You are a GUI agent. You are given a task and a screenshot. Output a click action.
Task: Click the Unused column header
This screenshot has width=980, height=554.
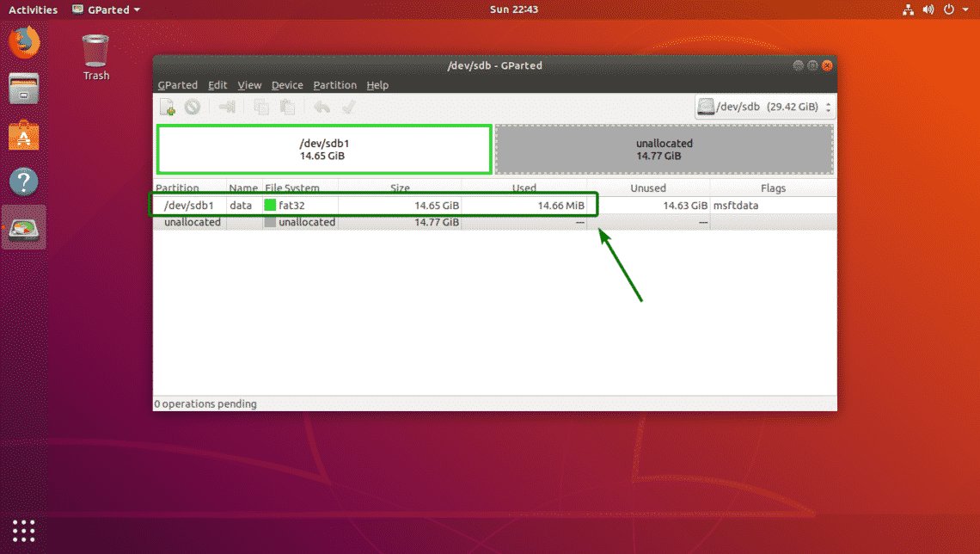click(x=648, y=188)
